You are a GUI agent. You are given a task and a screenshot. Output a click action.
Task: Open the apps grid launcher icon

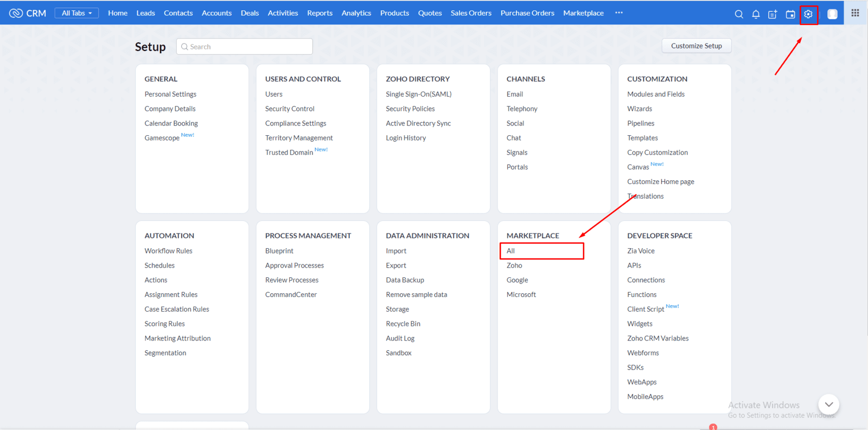pos(855,12)
